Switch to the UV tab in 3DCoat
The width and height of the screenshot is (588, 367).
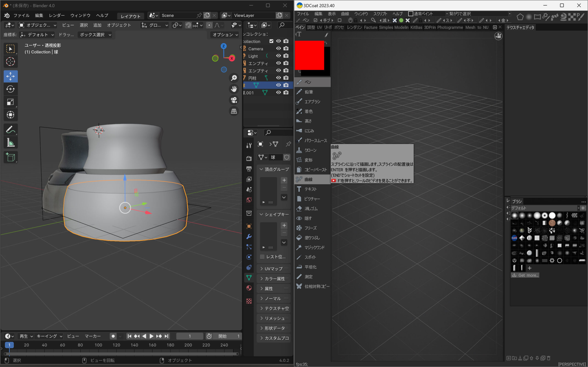(319, 28)
